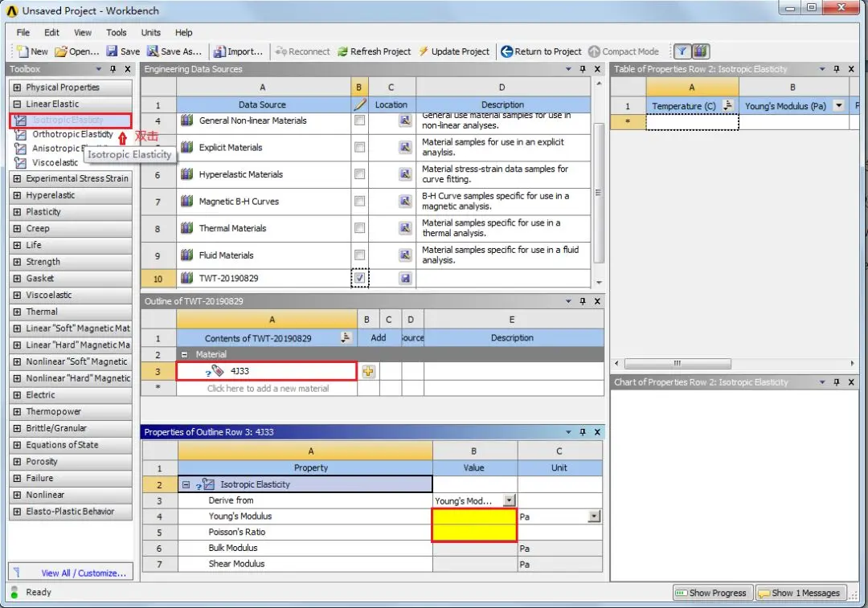Open the Derive from Young's Mod... dropdown
This screenshot has height=608, width=868.
(510, 500)
